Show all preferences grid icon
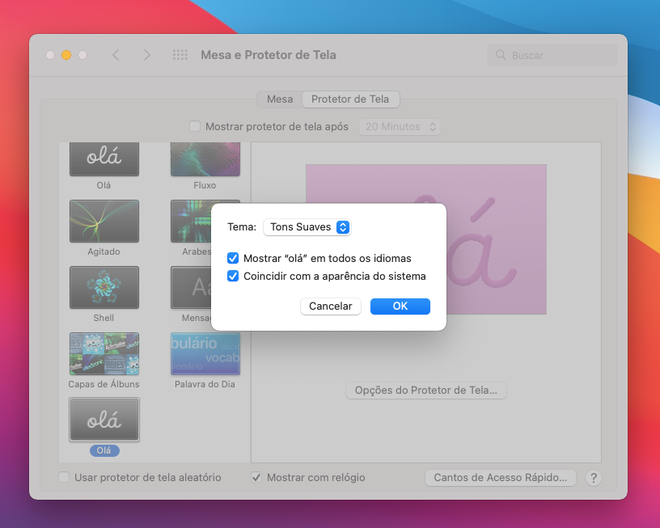Viewport: 660px width, 528px height. (x=180, y=55)
